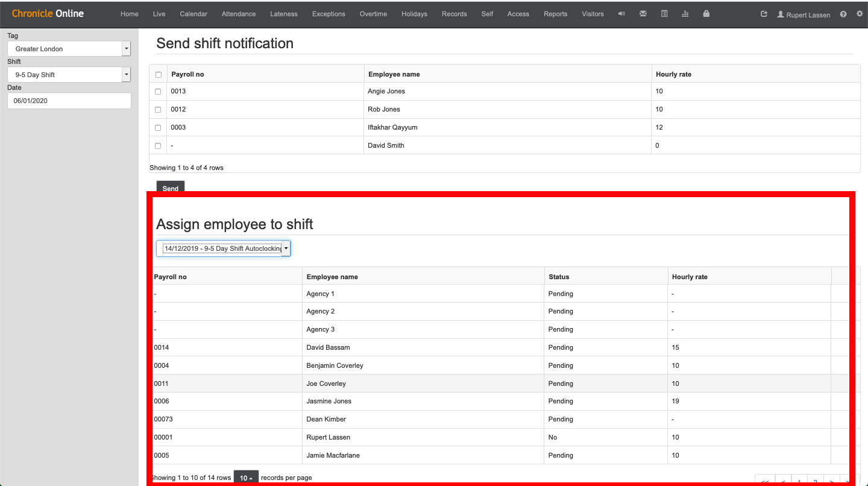Click the padlock icon in navbar
This screenshot has height=486, width=868.
coord(706,14)
